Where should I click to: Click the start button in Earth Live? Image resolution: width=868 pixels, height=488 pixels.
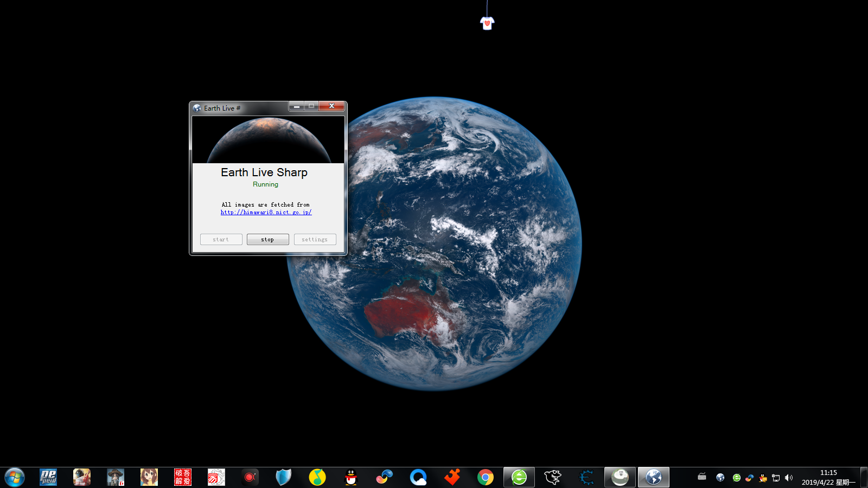(221, 239)
